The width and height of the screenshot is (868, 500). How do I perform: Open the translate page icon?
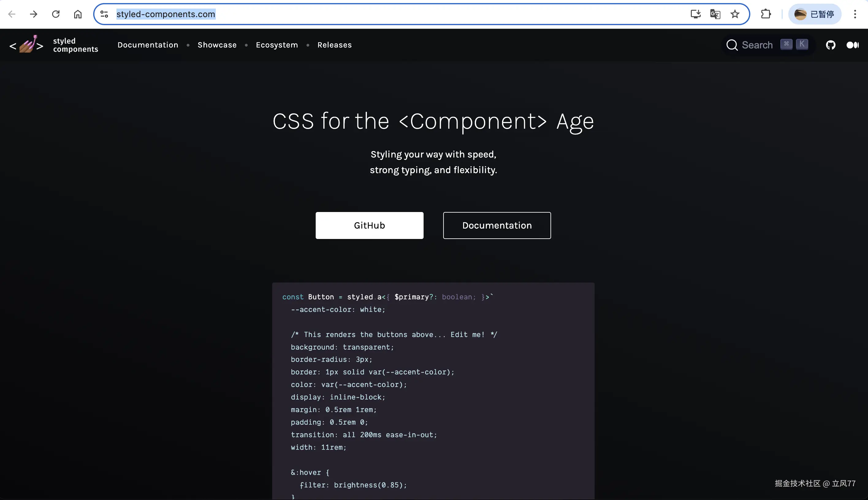715,14
